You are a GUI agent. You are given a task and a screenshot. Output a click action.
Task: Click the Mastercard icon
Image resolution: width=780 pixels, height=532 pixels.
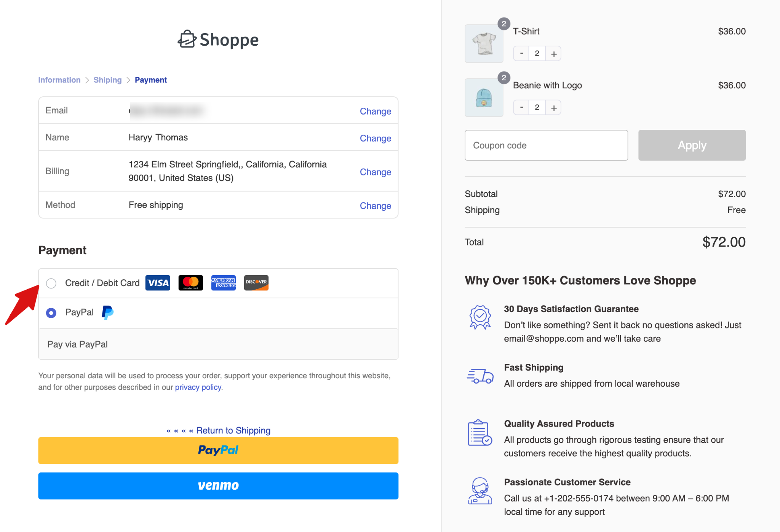click(190, 283)
